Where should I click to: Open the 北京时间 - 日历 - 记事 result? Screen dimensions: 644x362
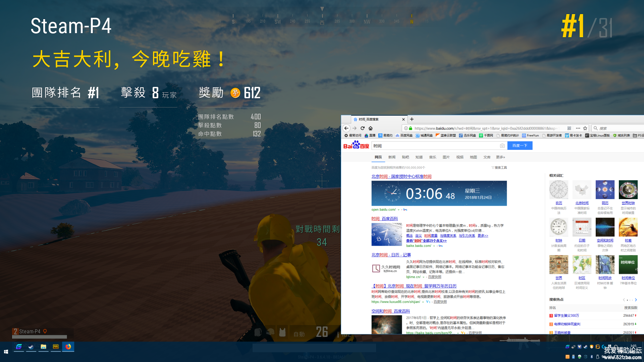point(391,255)
